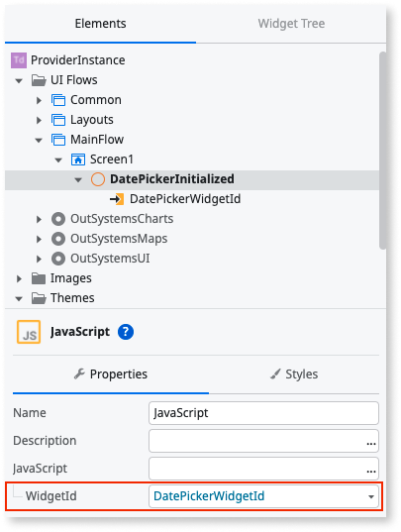Open the Description ellipsis editor button
The height and width of the screenshot is (532, 401).
pos(371,443)
